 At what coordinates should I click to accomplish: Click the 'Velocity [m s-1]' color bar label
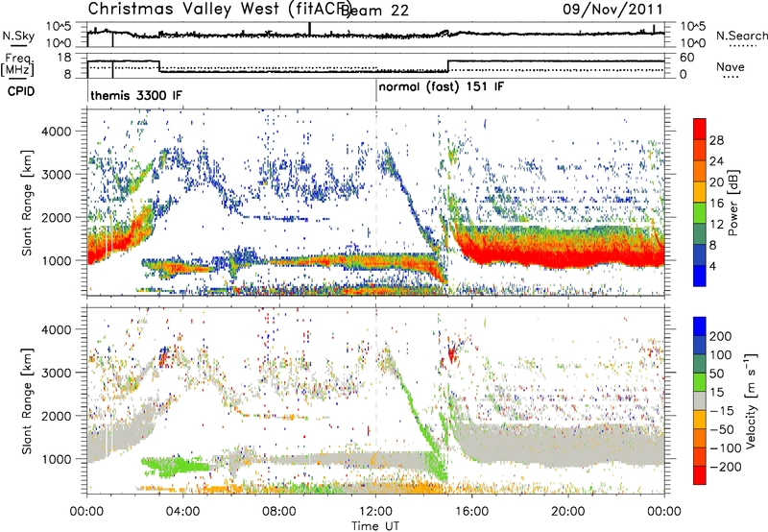click(750, 400)
